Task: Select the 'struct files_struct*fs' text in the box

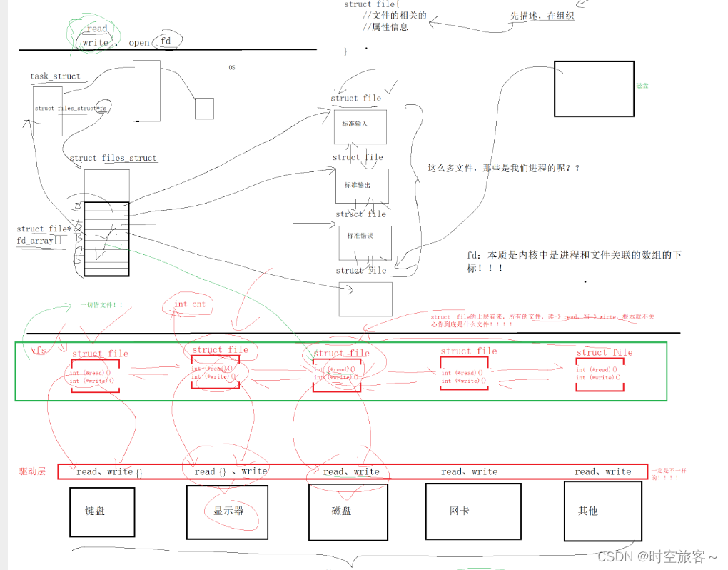Action: 71,109
